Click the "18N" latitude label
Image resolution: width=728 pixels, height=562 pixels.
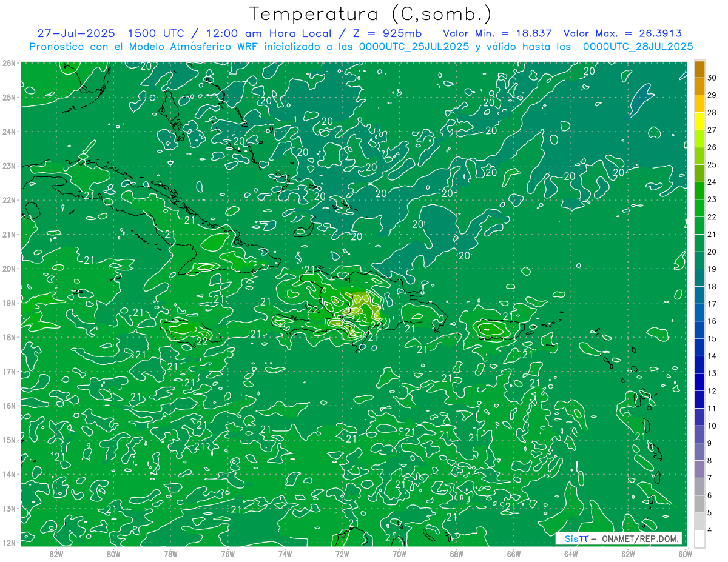point(8,337)
